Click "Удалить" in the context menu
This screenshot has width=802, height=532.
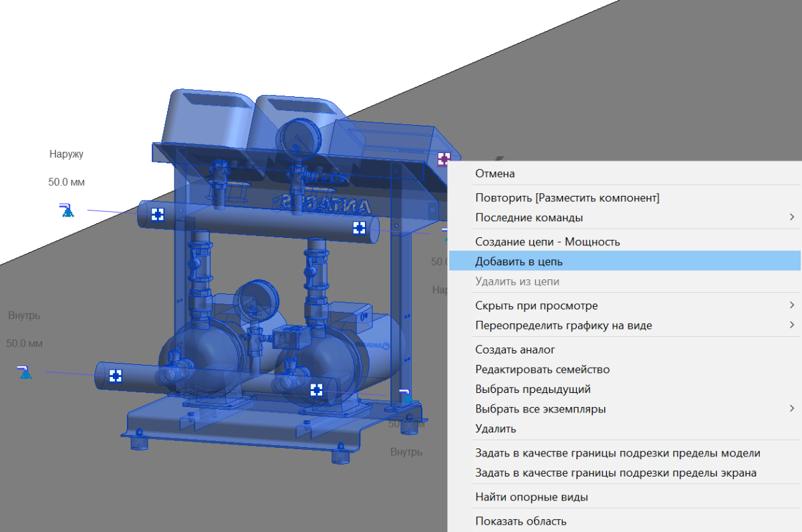495,428
